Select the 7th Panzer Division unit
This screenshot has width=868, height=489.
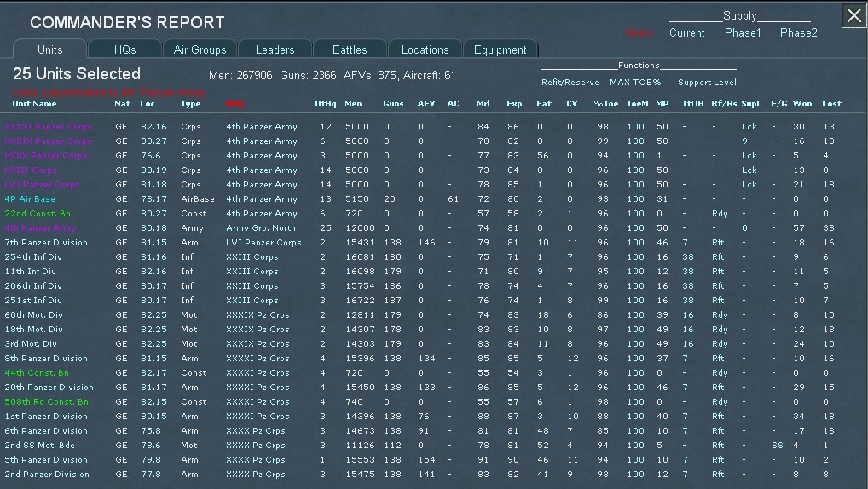coord(46,243)
